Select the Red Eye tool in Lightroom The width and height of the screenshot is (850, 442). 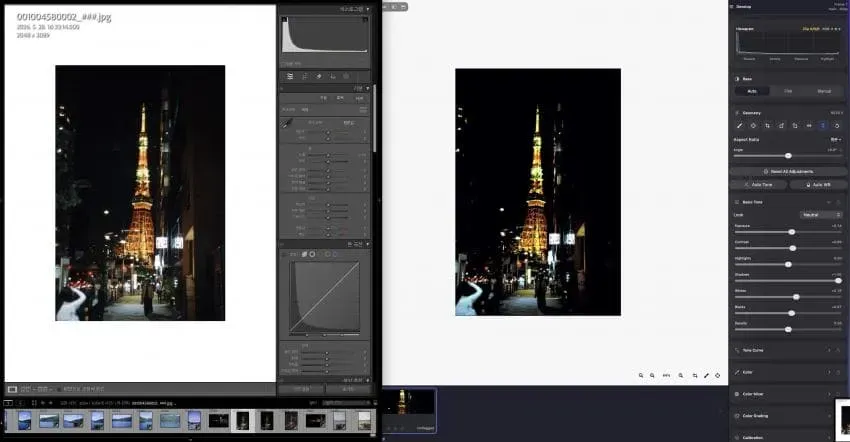tap(333, 76)
